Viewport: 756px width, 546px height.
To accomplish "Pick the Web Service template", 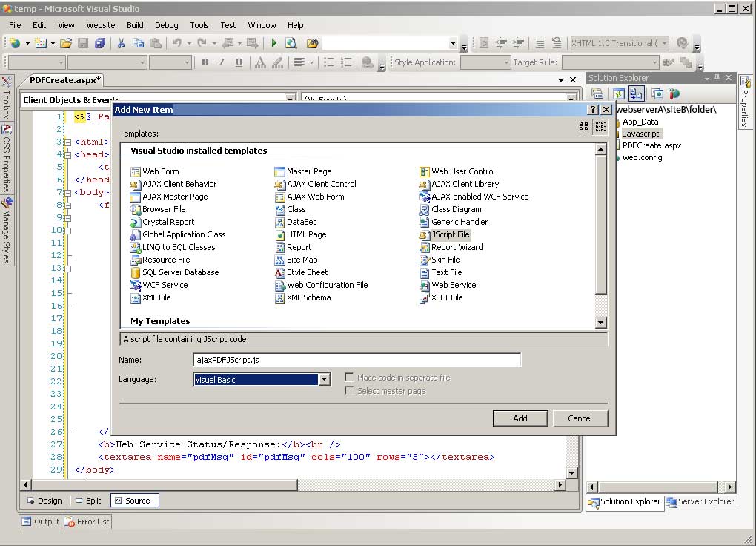I will [448, 286].
